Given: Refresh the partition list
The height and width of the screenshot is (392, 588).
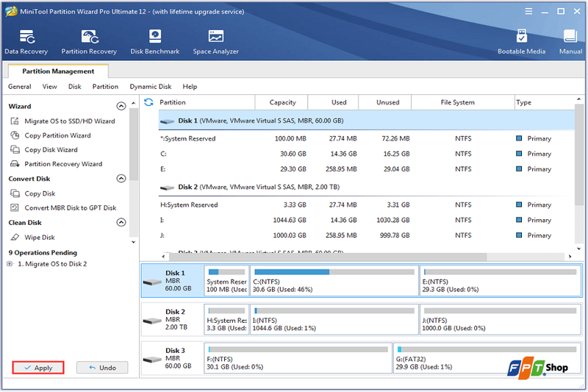Looking at the screenshot, I should tap(148, 102).
